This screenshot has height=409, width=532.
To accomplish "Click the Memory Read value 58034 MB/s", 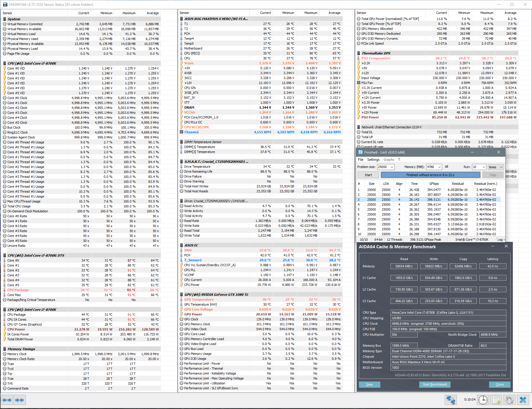I will (404, 266).
